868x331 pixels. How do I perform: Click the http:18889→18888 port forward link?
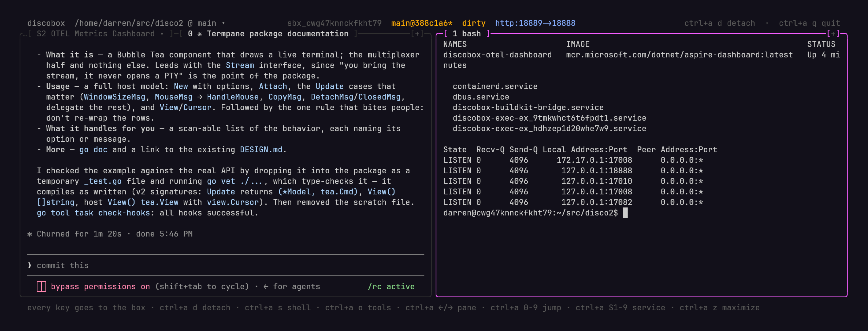point(535,23)
